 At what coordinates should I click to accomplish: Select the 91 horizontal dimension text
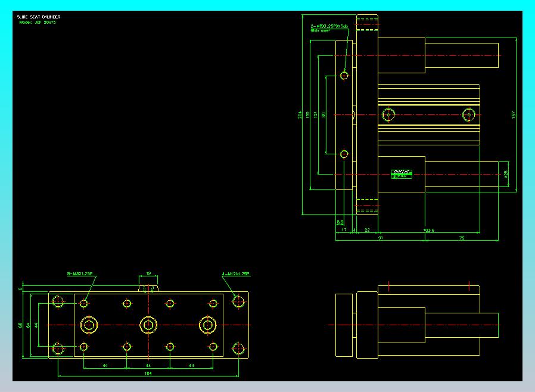[x=381, y=238]
